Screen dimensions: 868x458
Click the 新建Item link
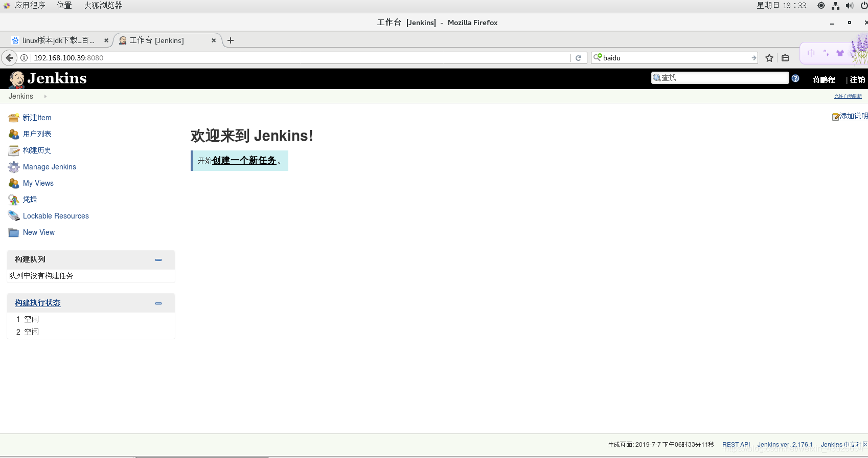[37, 118]
